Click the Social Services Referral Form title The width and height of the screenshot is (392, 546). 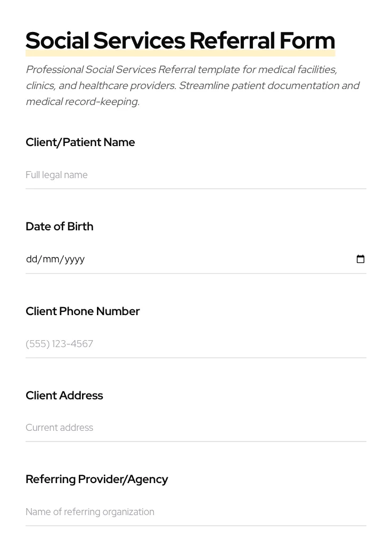coord(180,40)
